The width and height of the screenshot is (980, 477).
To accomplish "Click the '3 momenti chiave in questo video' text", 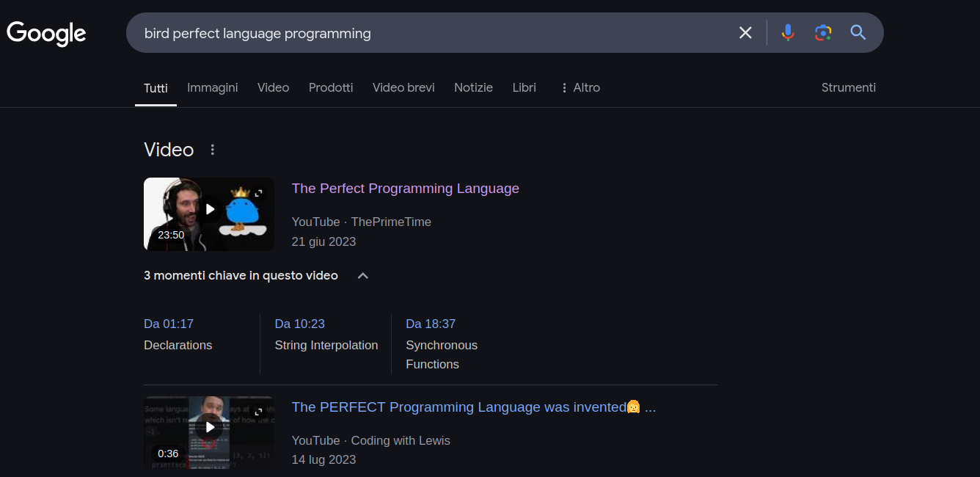I will point(241,276).
